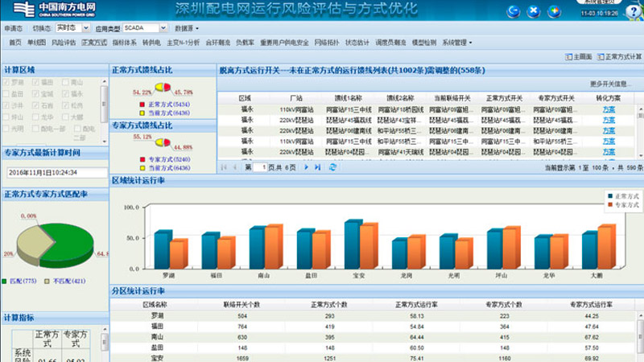Image resolution: width=644 pixels, height=362 pixels.
Task: Expand the 数据源 dropdown menu
Action: tap(188, 27)
